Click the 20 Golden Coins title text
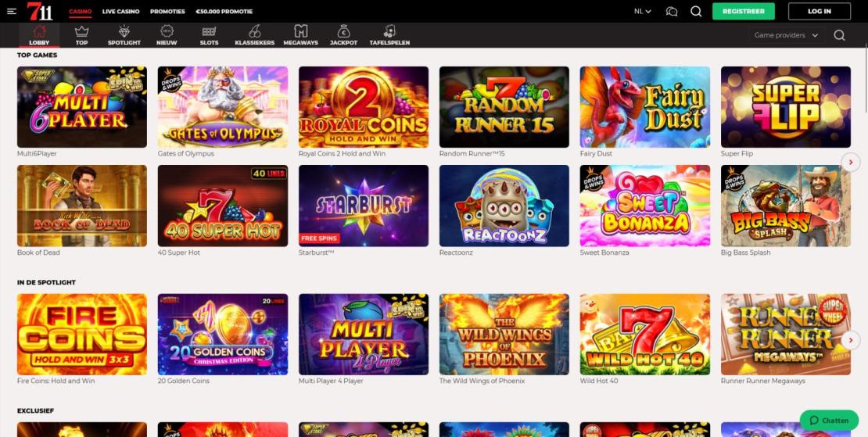 point(185,381)
